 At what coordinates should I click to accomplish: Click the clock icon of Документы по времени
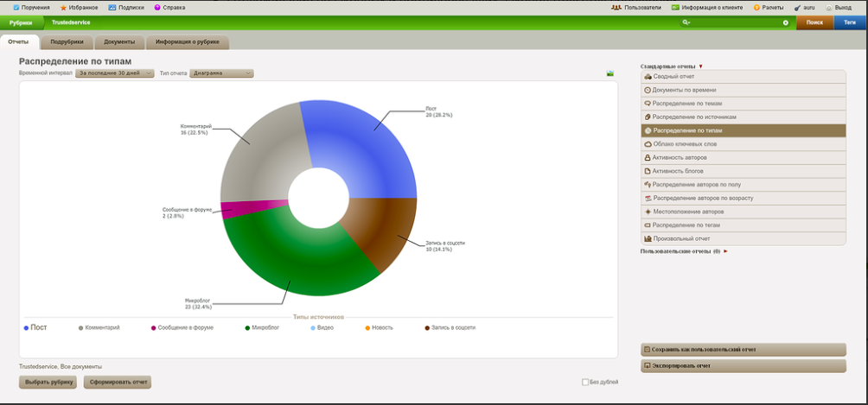648,90
